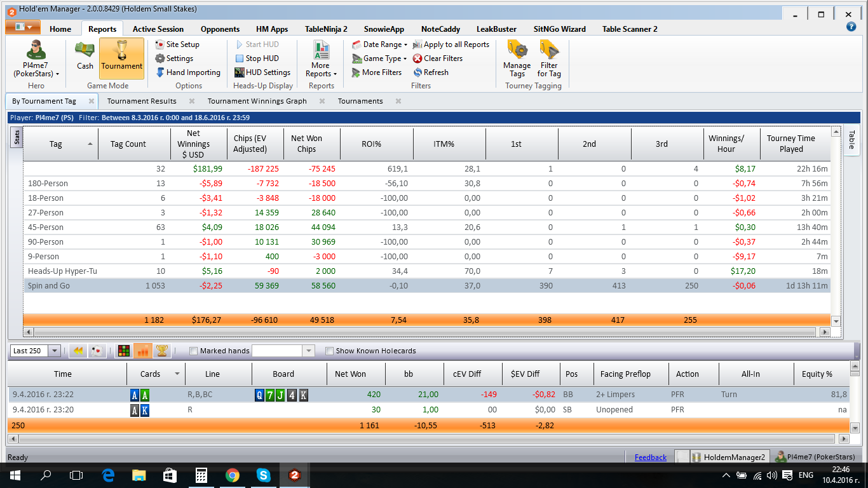This screenshot has width=868, height=488.
Task: Enable the Marked hands checkbox
Action: click(x=194, y=351)
